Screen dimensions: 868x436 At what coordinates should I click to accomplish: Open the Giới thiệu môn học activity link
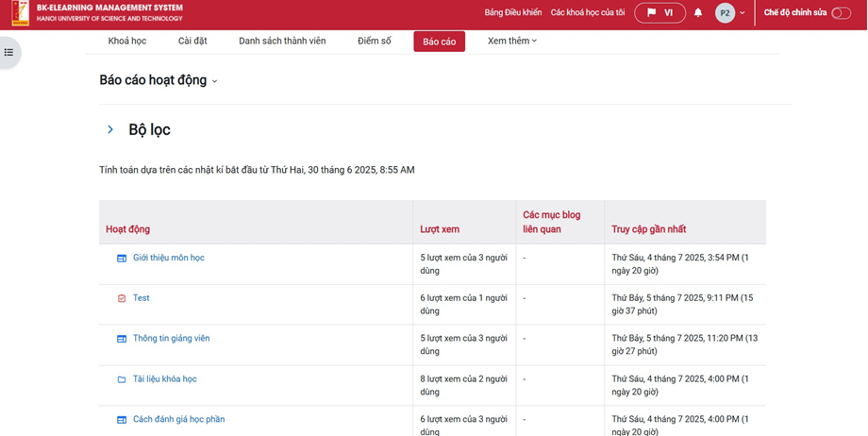click(169, 258)
